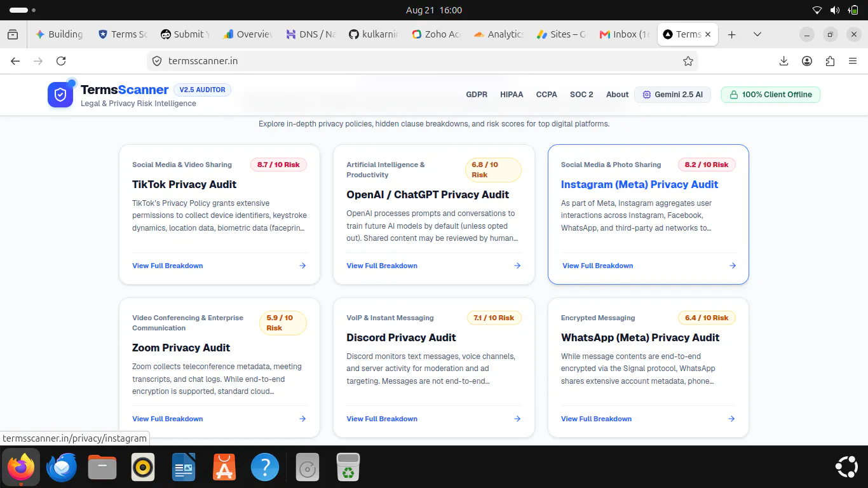Switch to the Building tab

[59, 34]
